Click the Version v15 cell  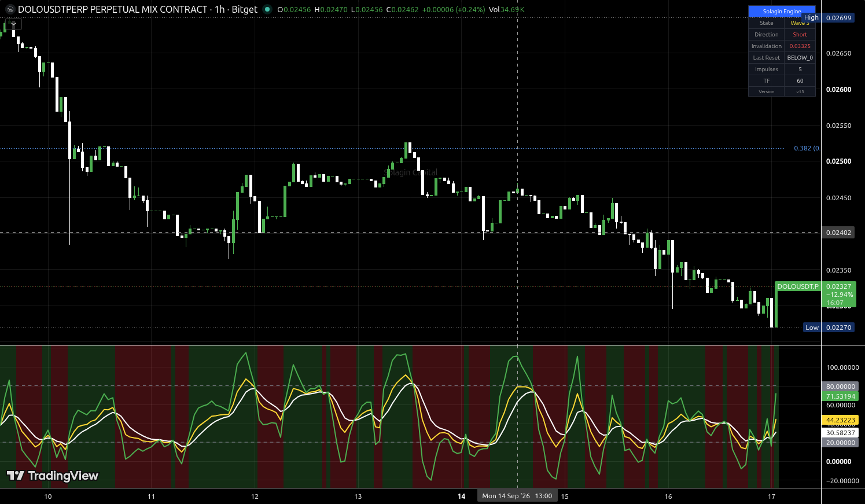800,91
